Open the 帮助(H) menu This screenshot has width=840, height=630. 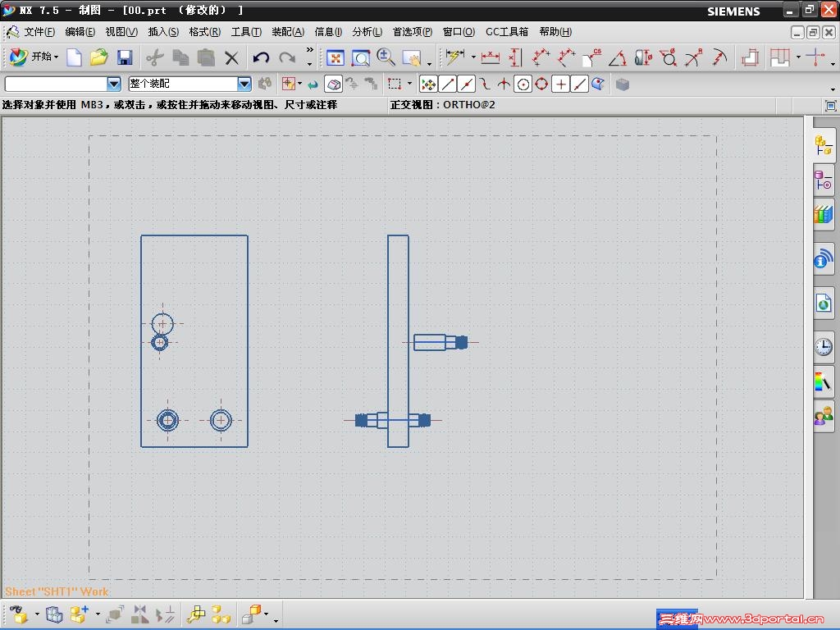click(x=555, y=32)
